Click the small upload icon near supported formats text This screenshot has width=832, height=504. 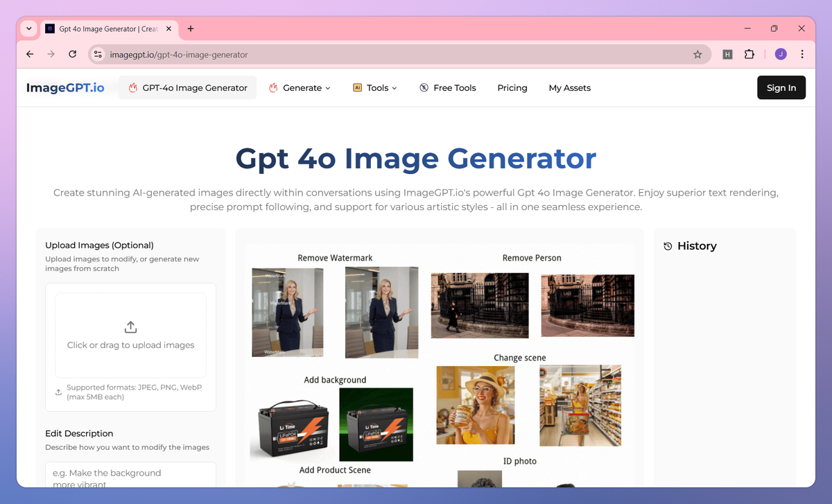click(x=58, y=392)
